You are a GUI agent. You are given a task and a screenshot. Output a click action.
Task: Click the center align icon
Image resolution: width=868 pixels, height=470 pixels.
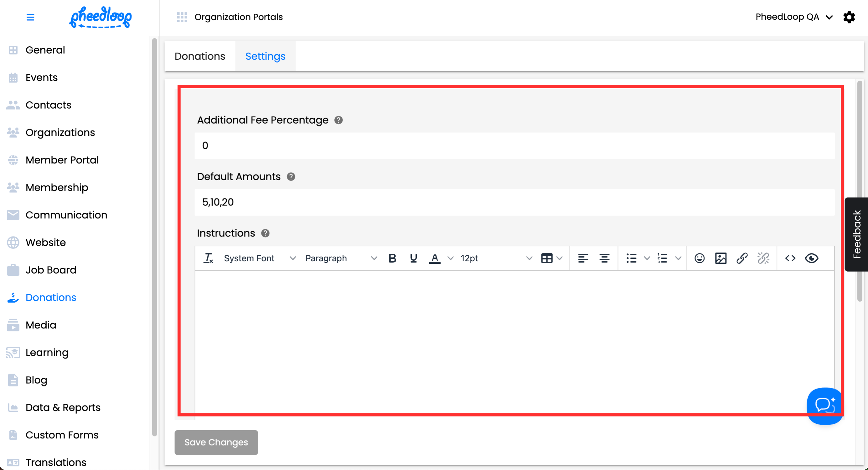tap(604, 258)
